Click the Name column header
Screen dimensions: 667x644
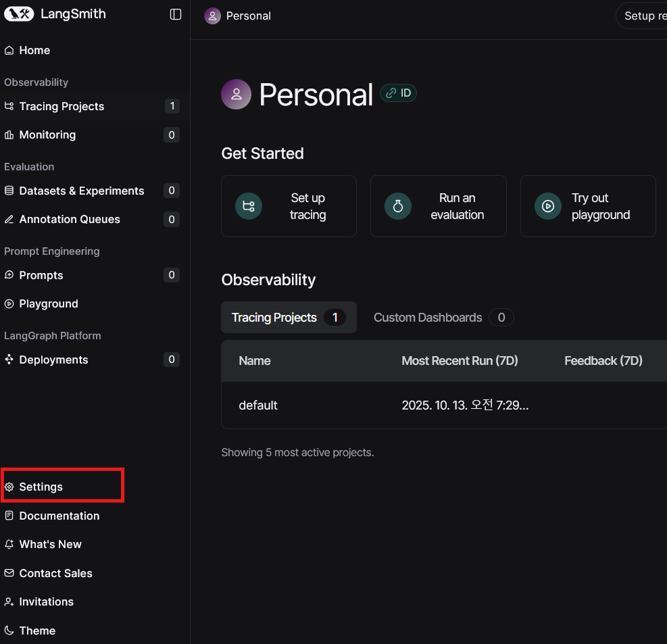[255, 361]
